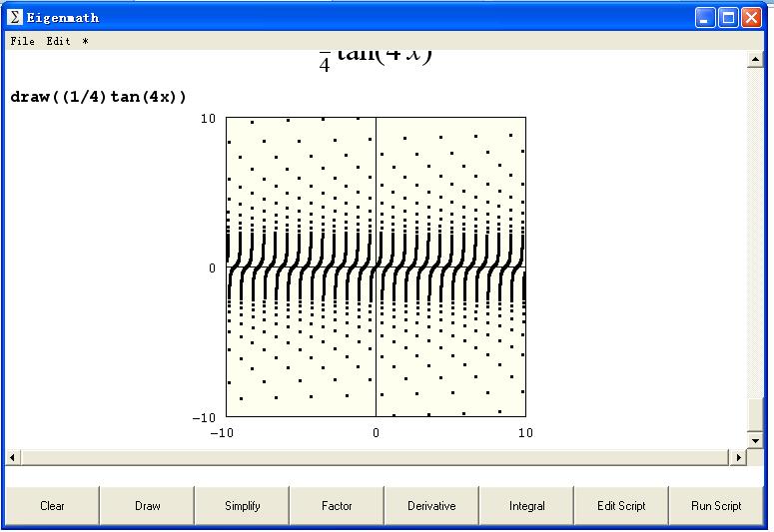The image size is (774, 532).
Task: Click the Integral button
Action: tap(526, 506)
